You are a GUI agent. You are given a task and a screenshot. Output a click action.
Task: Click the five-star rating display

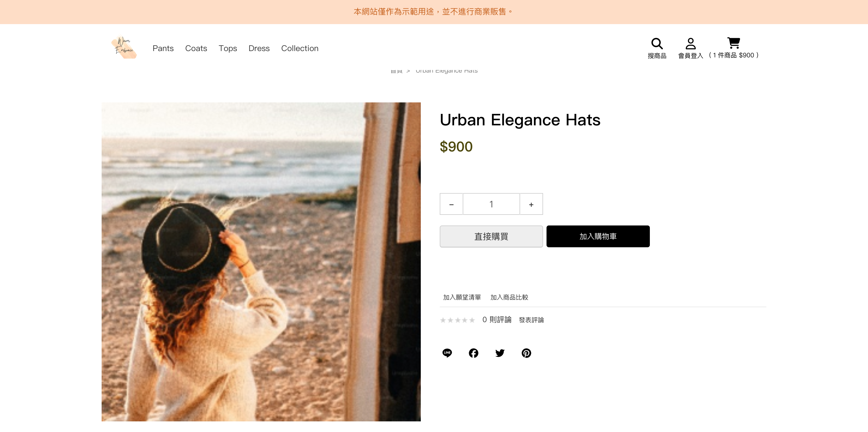click(x=458, y=320)
